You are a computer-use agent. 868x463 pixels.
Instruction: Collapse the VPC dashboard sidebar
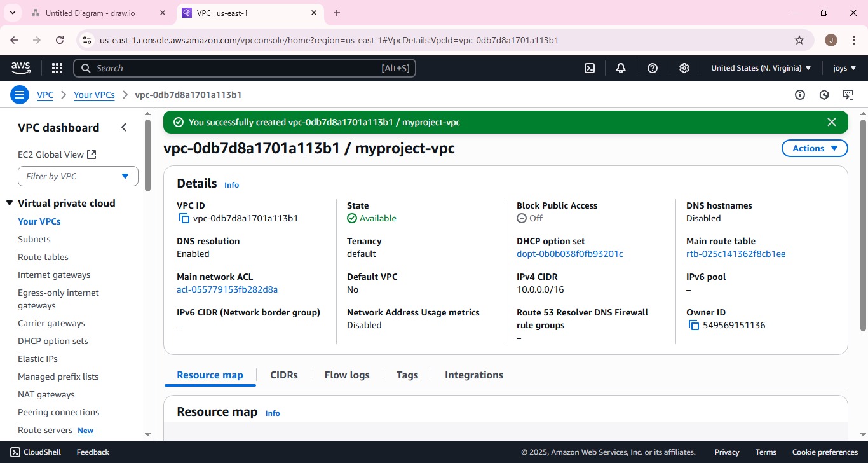coord(124,127)
